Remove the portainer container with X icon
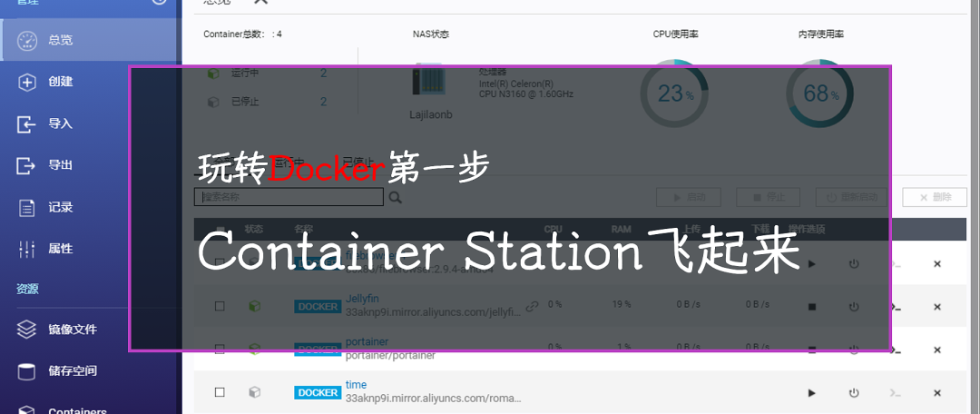 pyautogui.click(x=936, y=350)
